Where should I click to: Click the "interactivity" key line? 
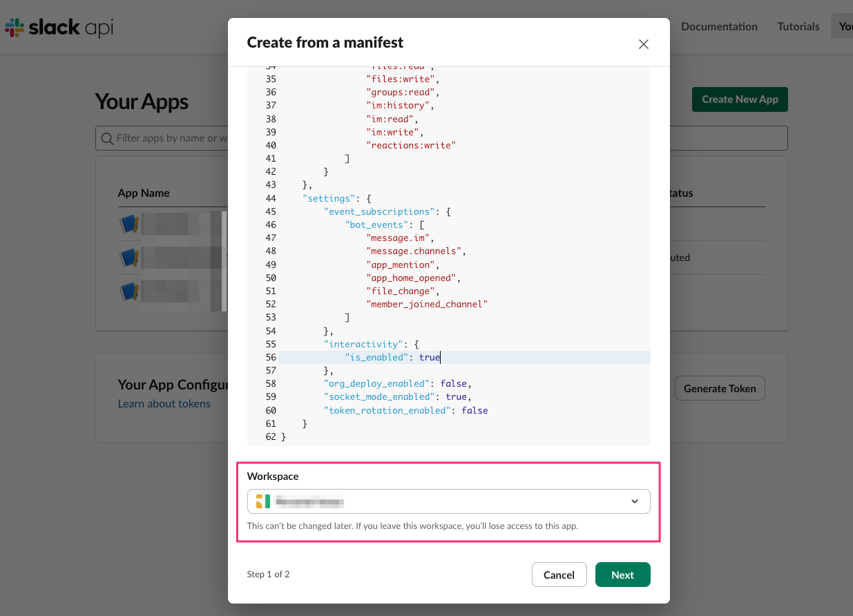(372, 344)
